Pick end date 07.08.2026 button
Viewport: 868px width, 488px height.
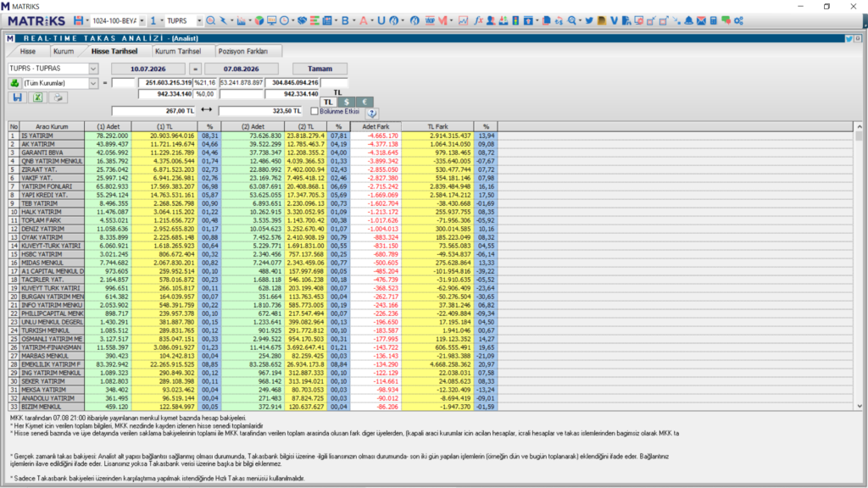(x=242, y=69)
